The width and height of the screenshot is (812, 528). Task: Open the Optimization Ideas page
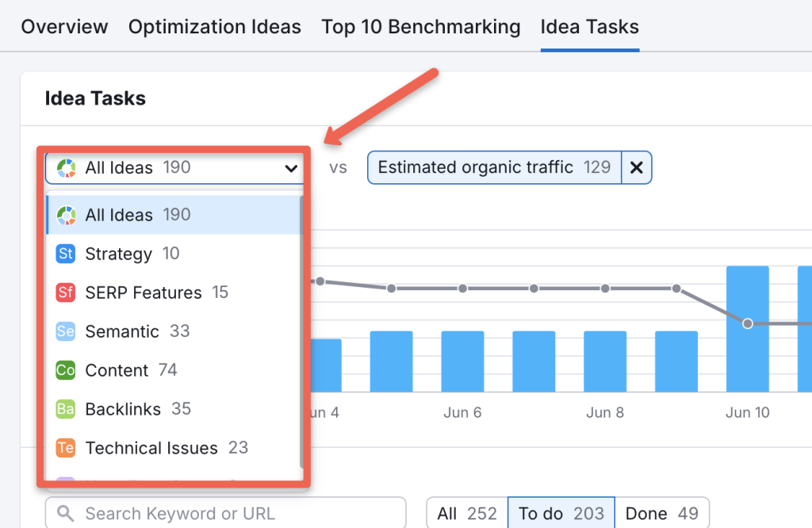click(214, 26)
